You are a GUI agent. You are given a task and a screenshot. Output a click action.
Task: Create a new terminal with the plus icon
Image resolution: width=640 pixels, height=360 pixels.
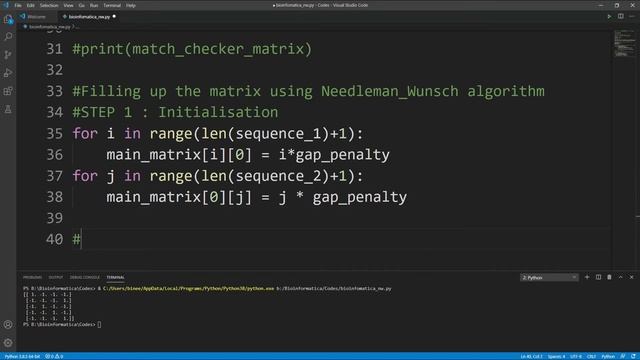587,277
